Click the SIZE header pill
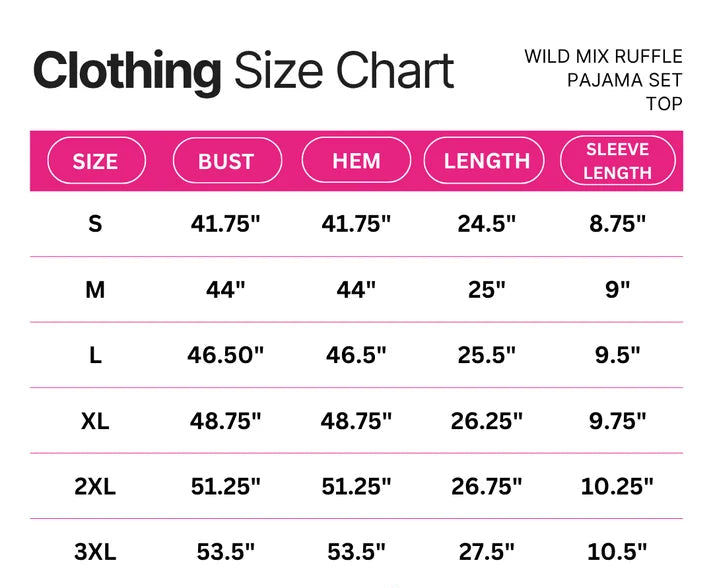 pyautogui.click(x=96, y=161)
